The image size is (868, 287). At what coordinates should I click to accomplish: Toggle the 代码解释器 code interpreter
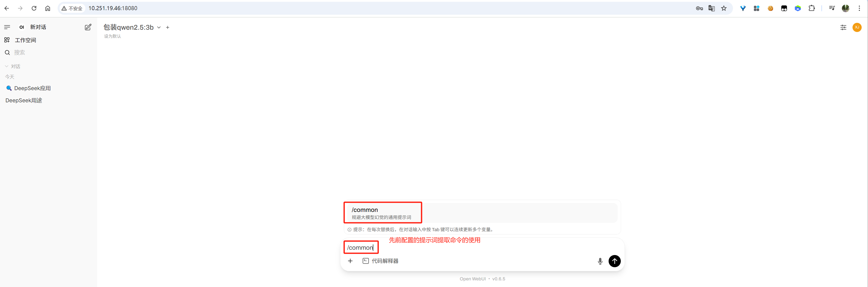pos(380,261)
